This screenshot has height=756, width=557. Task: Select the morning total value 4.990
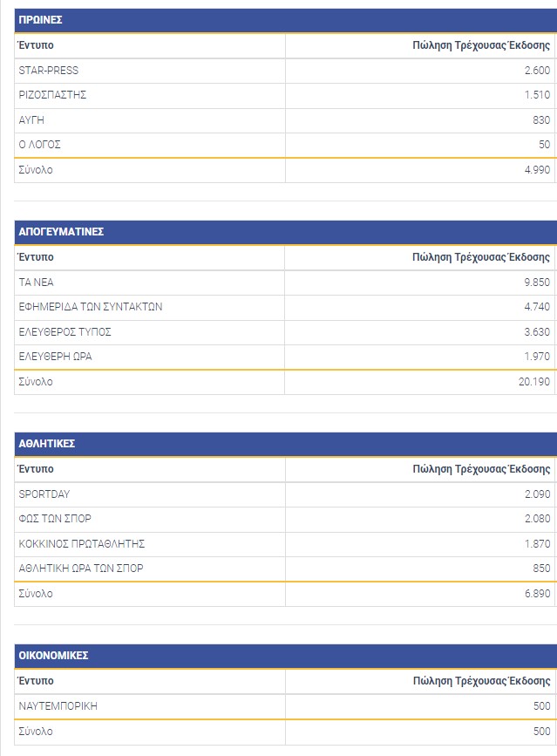point(537,170)
